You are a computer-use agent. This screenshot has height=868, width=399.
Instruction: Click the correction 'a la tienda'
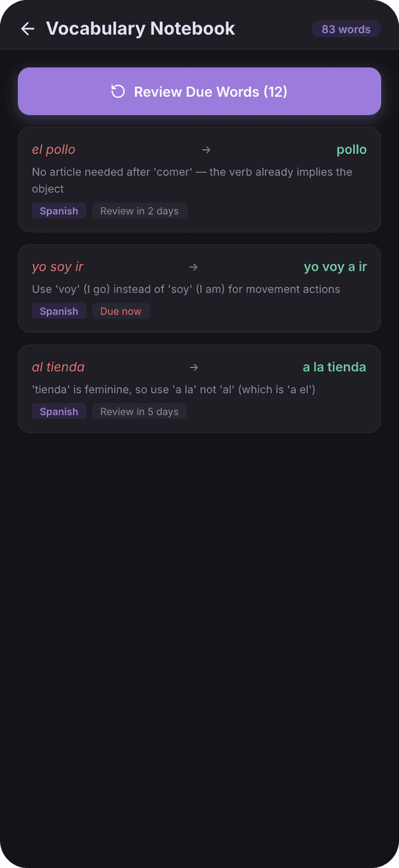[x=335, y=368]
